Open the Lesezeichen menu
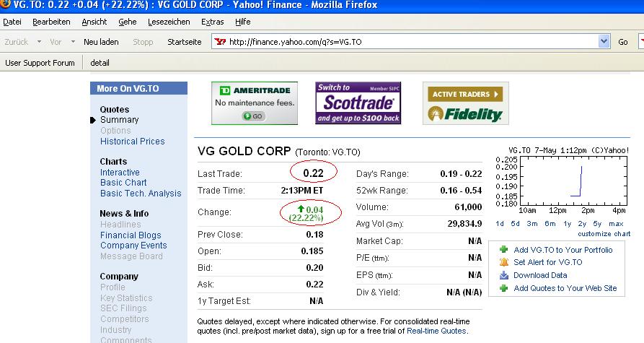Viewport: 644px width, 343px height. [169, 22]
